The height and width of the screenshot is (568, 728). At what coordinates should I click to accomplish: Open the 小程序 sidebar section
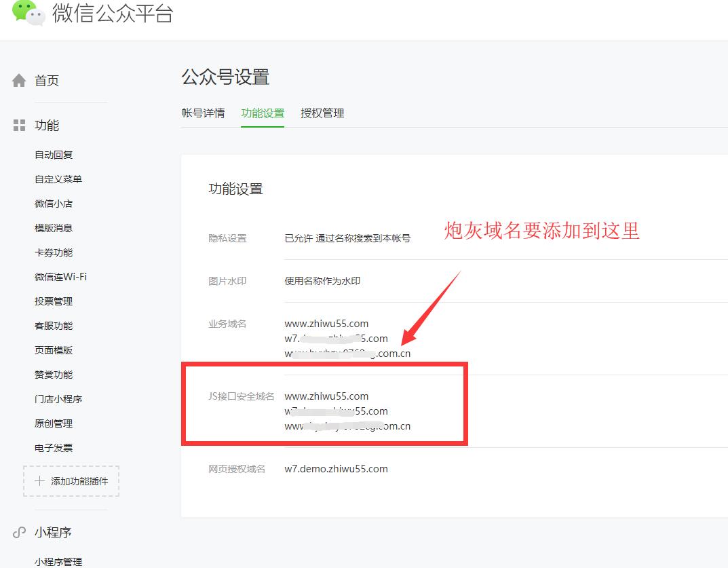coord(53,532)
